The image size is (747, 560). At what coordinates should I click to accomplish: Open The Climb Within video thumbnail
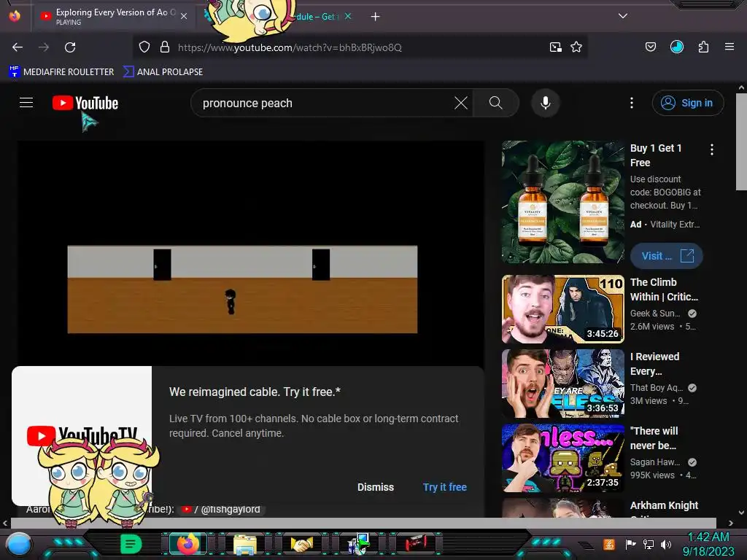click(562, 309)
